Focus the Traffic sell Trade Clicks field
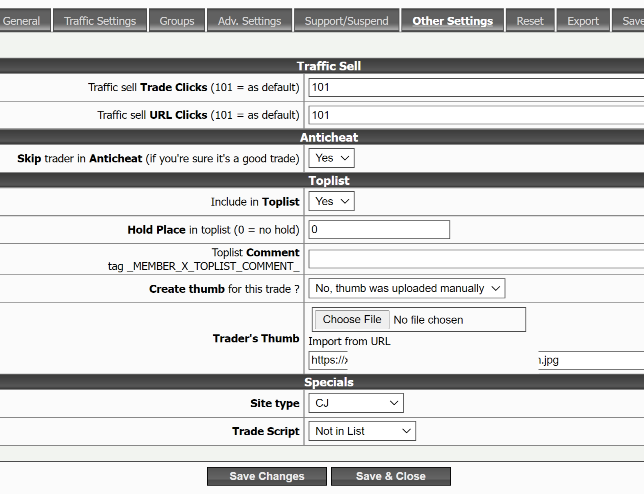The width and height of the screenshot is (644, 494). pos(476,87)
